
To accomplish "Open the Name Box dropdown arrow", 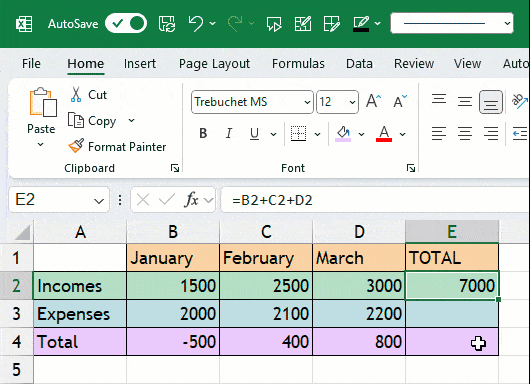I will 99,201.
